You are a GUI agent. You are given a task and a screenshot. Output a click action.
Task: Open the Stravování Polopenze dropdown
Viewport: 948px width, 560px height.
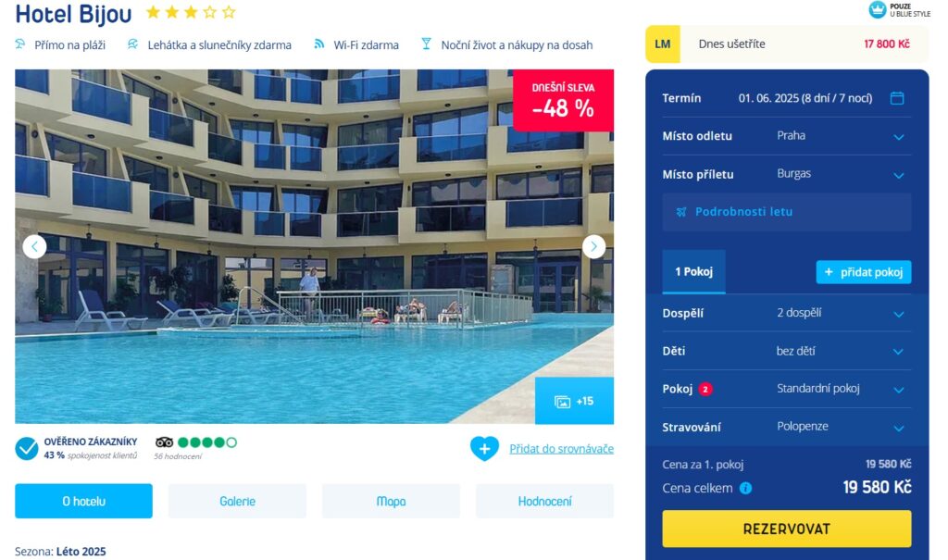point(787,427)
